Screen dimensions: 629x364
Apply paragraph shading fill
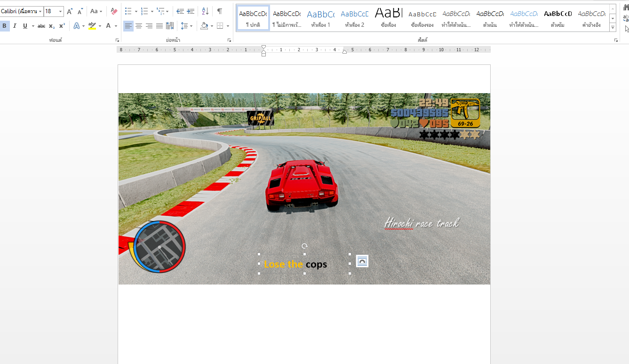tap(204, 26)
